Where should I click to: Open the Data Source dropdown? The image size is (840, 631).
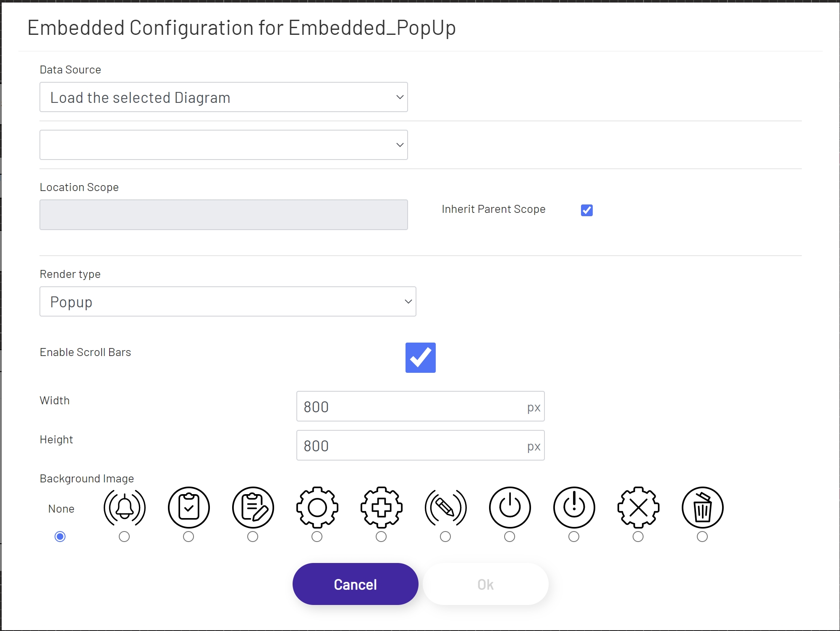(x=223, y=97)
